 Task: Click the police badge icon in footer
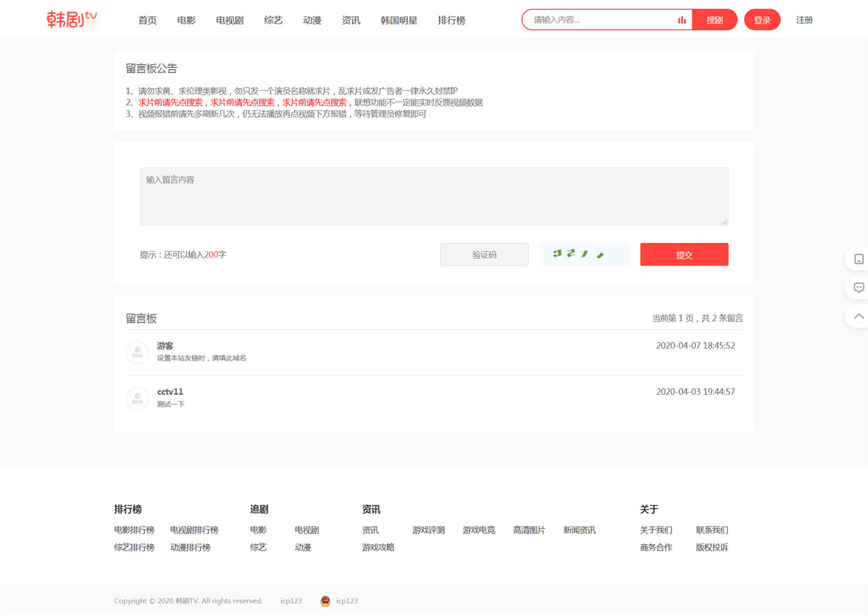(x=325, y=601)
